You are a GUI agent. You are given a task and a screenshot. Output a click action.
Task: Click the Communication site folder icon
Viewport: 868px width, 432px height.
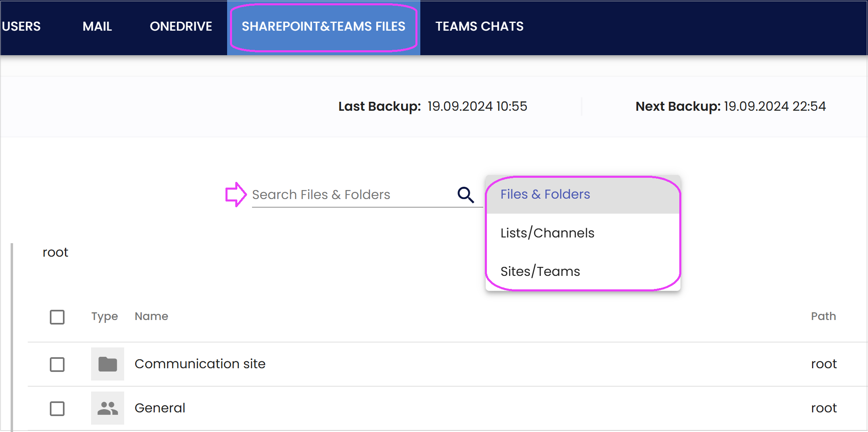coord(108,364)
